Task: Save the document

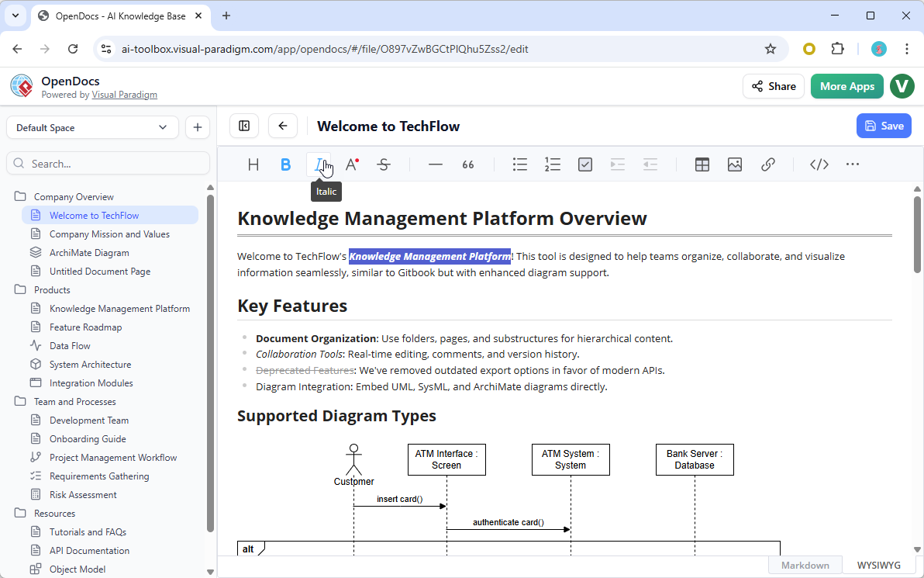Action: click(x=884, y=126)
